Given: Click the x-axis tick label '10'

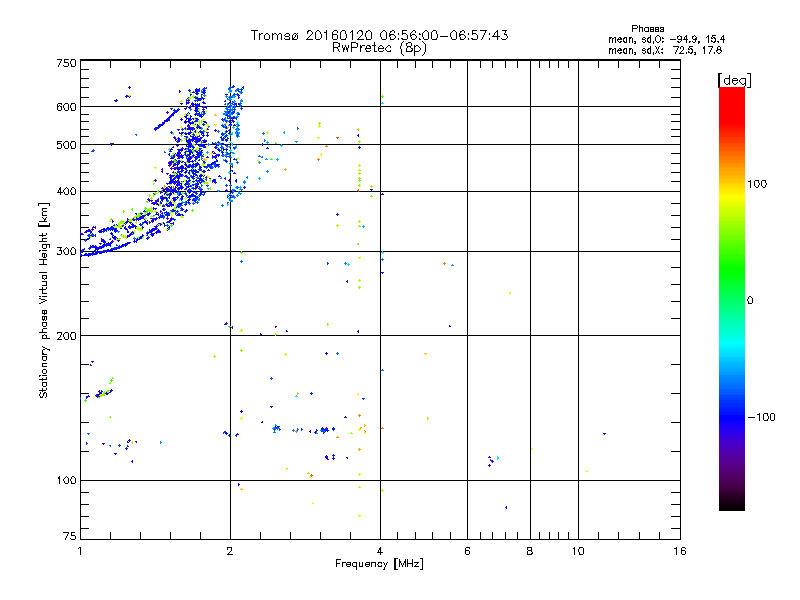Looking at the screenshot, I should point(578,551).
